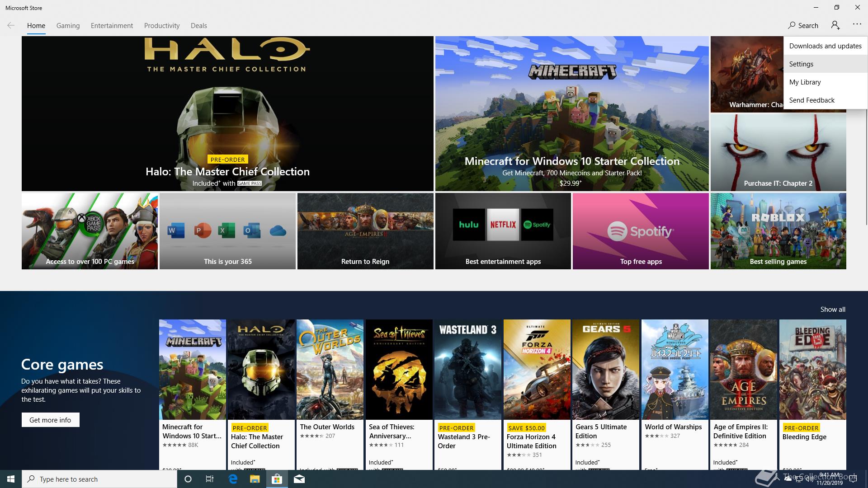Choose Downloads and updates from menu
The width and height of the screenshot is (868, 488).
(x=826, y=46)
